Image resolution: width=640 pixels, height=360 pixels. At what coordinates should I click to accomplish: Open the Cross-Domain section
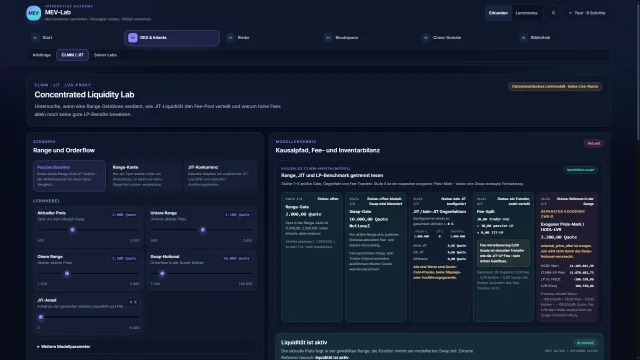(465, 38)
